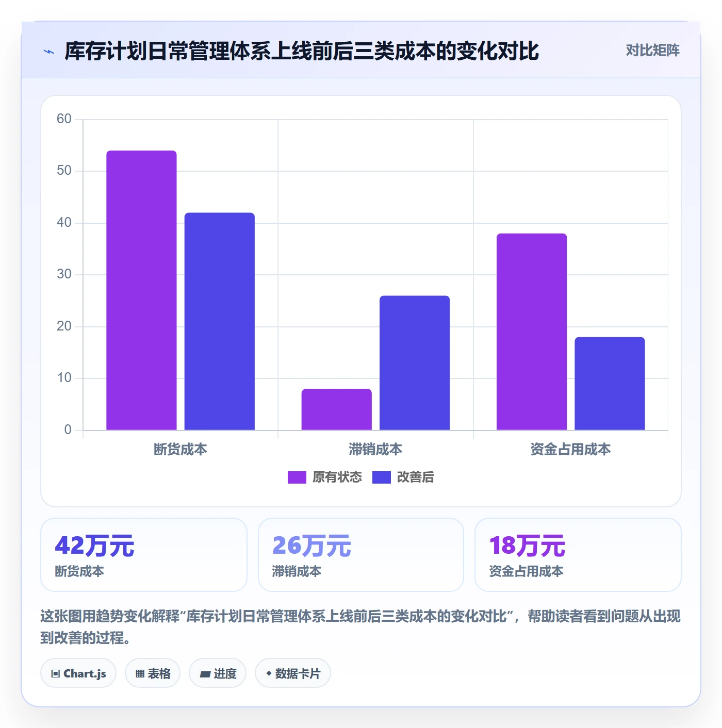The height and width of the screenshot is (728, 722).
Task: Click the 资金占用成本 axis label
Action: (570, 450)
